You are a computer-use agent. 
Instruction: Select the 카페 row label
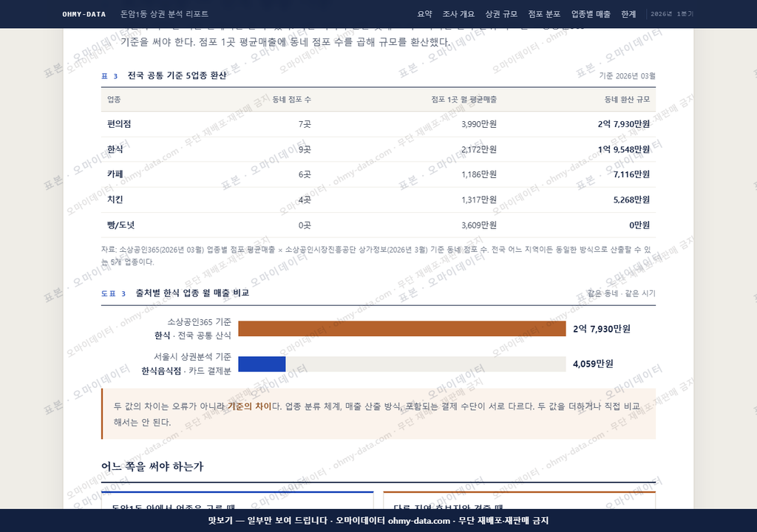(115, 174)
